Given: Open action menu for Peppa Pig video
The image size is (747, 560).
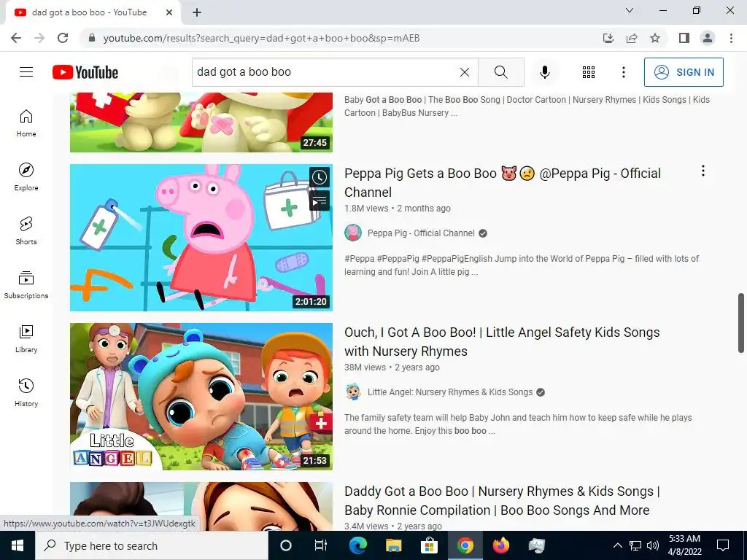Looking at the screenshot, I should tap(703, 171).
